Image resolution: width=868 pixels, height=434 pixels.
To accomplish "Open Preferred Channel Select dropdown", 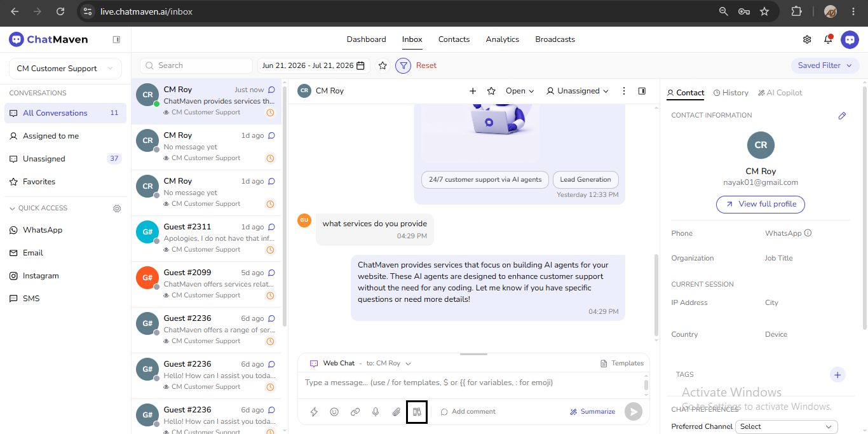I will pyautogui.click(x=787, y=427).
